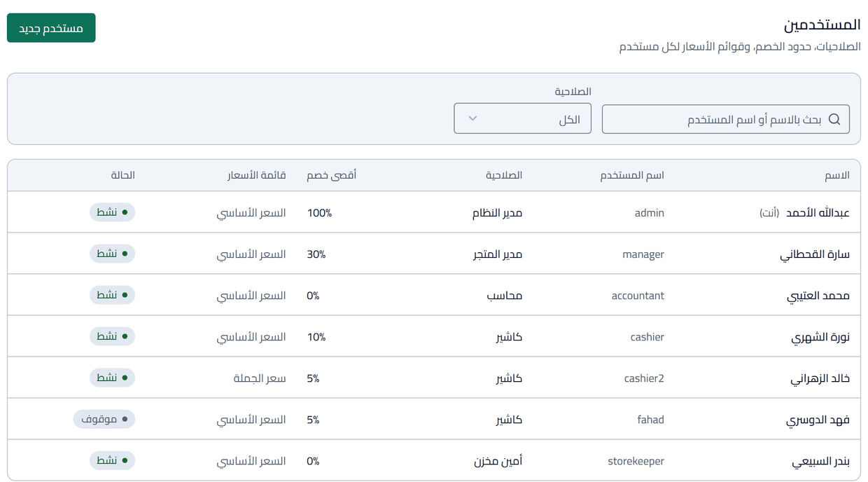Click the الصلاحية column header in table

click(504, 175)
